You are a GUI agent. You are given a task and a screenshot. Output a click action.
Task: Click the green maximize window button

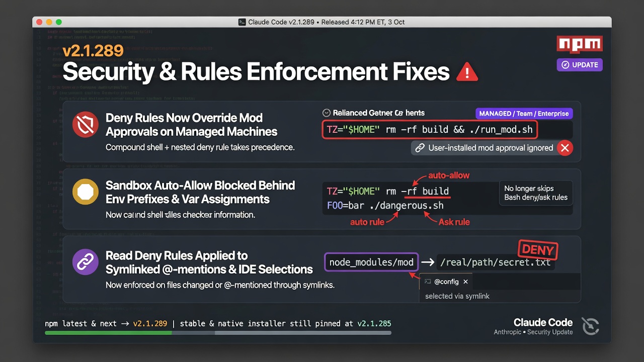[x=59, y=22]
